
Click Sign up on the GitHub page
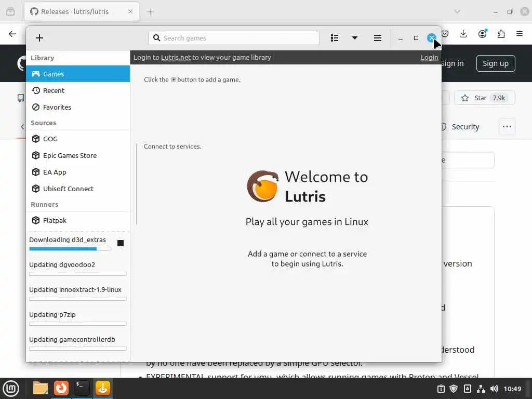pyautogui.click(x=496, y=63)
